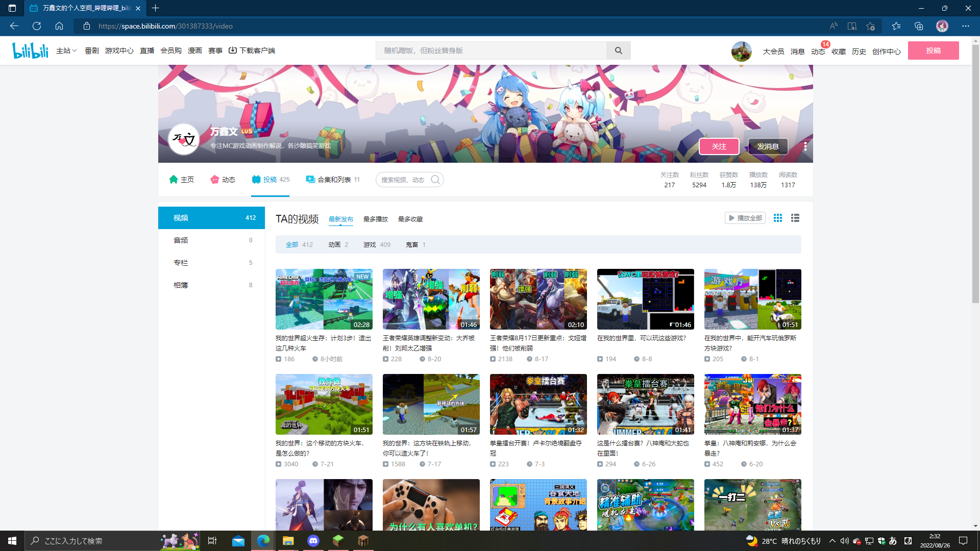Open 动态 notifications with badge 14
The width and height of the screenshot is (980, 551).
[x=818, y=52]
